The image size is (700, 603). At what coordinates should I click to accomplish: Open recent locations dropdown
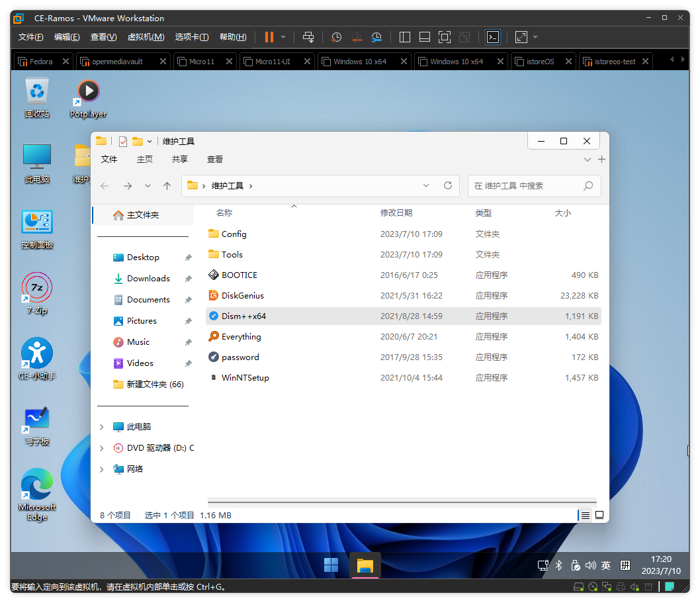click(x=148, y=186)
